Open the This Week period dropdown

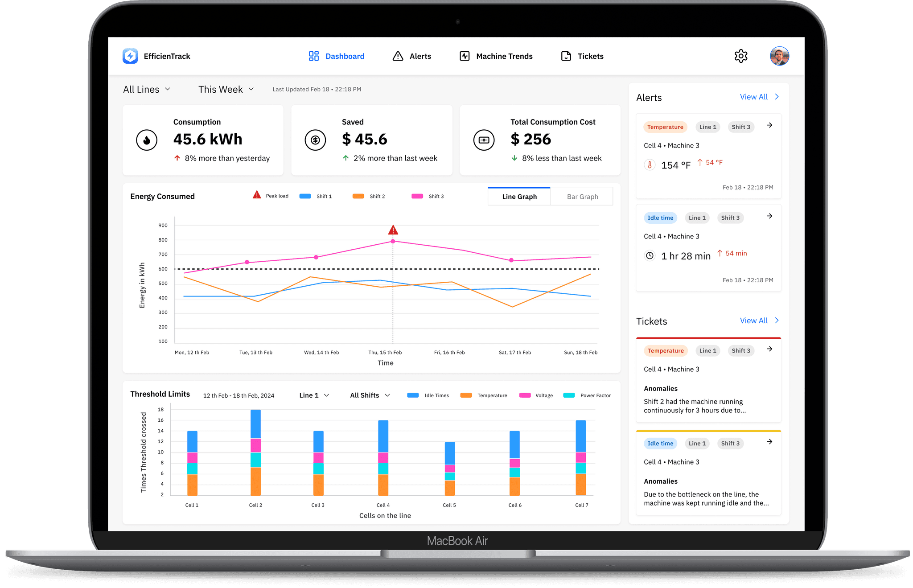226,90
